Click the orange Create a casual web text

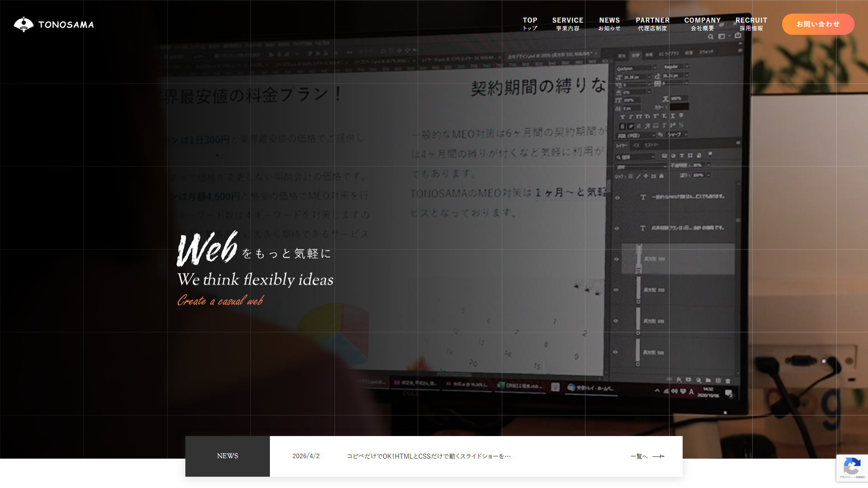[220, 301]
